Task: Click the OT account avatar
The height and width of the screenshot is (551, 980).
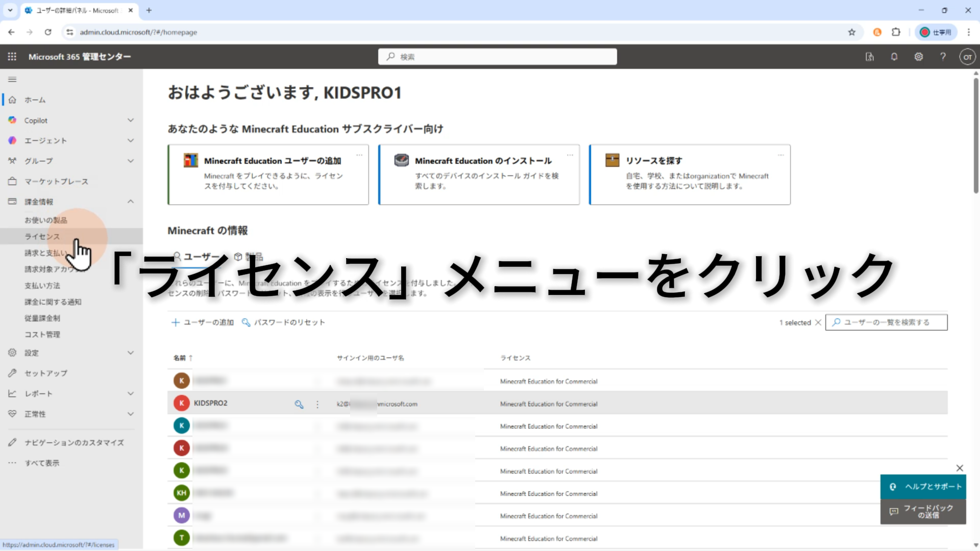Action: pos(967,57)
